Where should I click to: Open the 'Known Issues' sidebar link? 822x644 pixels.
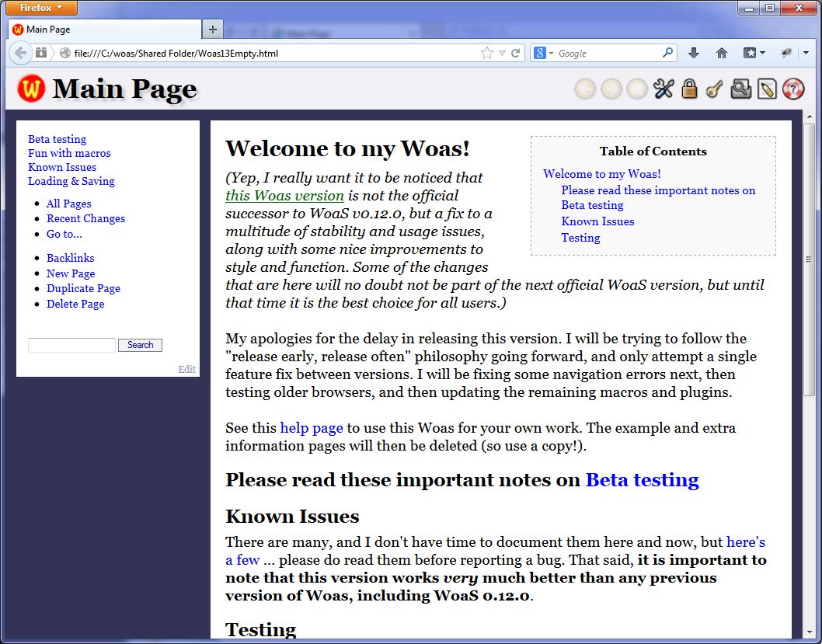[62, 167]
